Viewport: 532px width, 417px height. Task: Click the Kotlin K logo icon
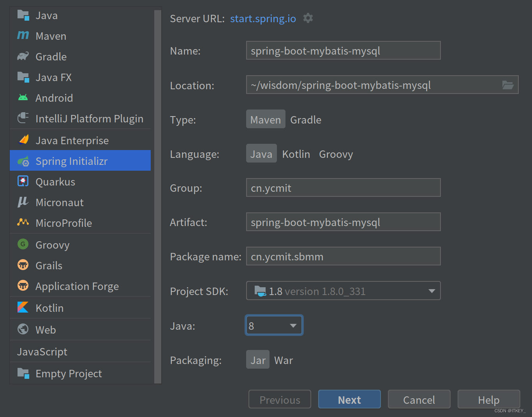point(23,307)
